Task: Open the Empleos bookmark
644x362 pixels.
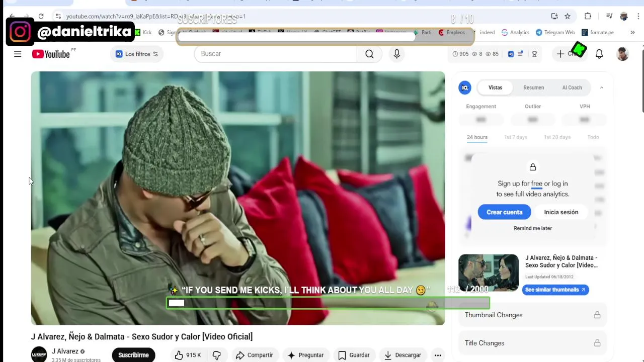Action: pyautogui.click(x=452, y=32)
